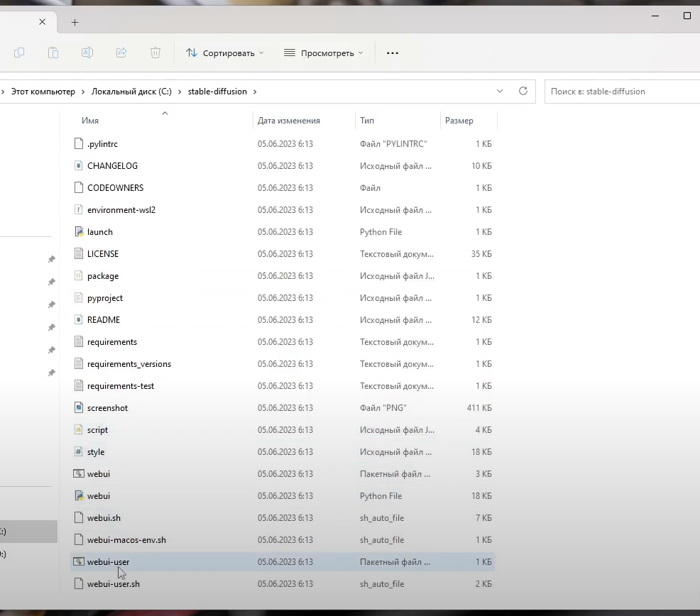Viewport: 700px width, 616px height.
Task: Click the Delete trash bin icon
Action: click(155, 53)
